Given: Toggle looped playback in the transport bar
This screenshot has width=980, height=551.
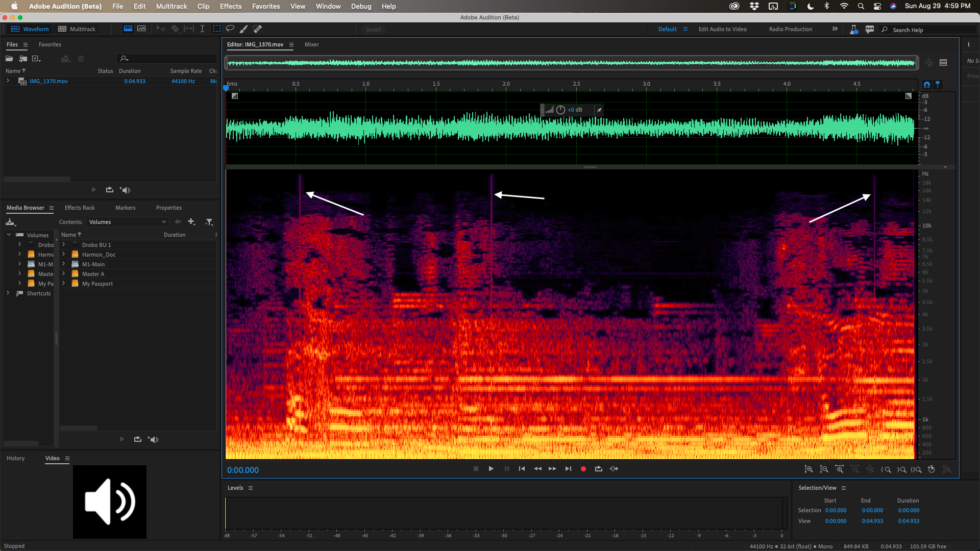Looking at the screenshot, I should (x=598, y=468).
